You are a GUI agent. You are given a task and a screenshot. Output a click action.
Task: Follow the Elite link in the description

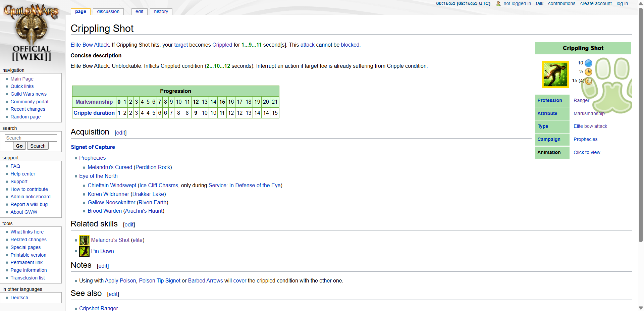76,45
